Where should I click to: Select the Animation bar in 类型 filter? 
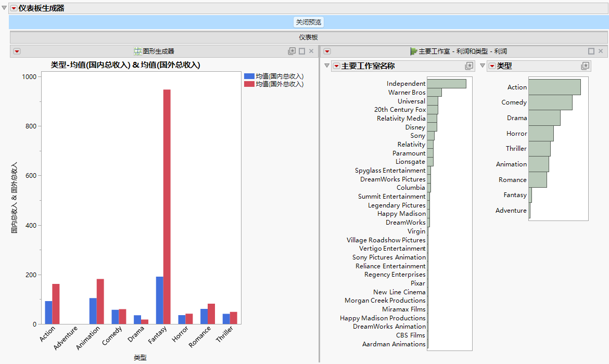tap(539, 164)
